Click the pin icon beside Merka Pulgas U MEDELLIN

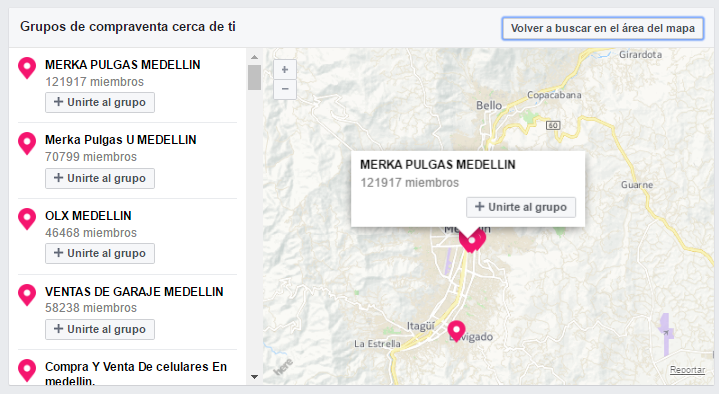(27, 143)
